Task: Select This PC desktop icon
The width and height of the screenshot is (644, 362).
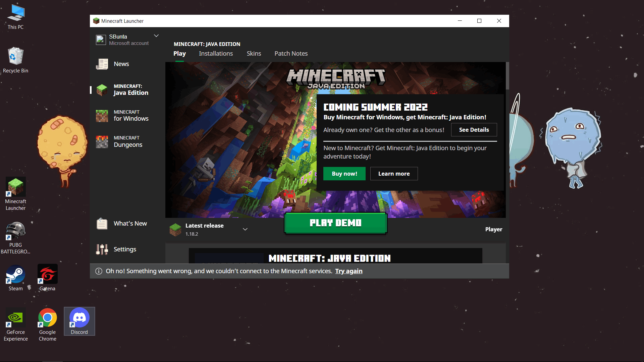Action: coord(16,17)
